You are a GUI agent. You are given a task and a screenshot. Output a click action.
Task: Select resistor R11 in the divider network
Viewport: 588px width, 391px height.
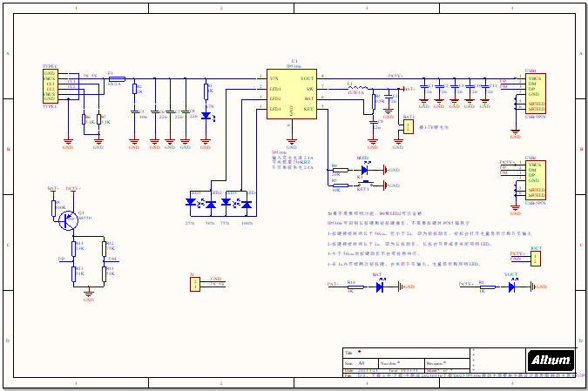[x=73, y=249]
